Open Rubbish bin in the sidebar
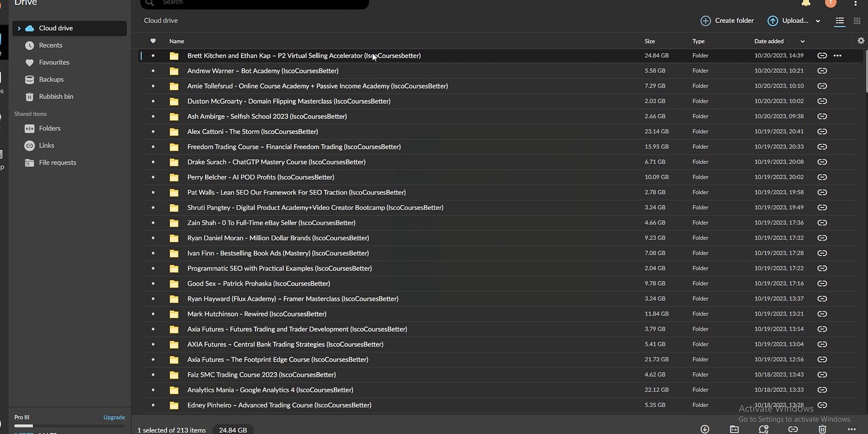Screen dimensions: 868x434 [x=56, y=96]
